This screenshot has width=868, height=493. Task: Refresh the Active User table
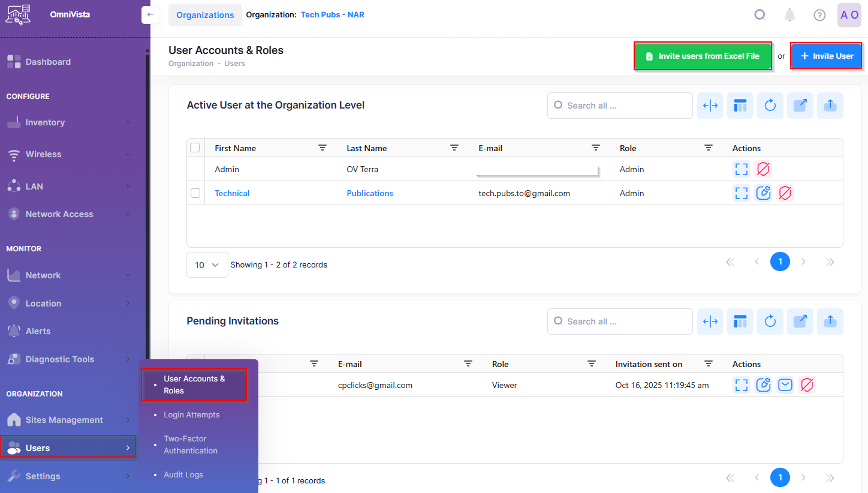click(x=770, y=106)
